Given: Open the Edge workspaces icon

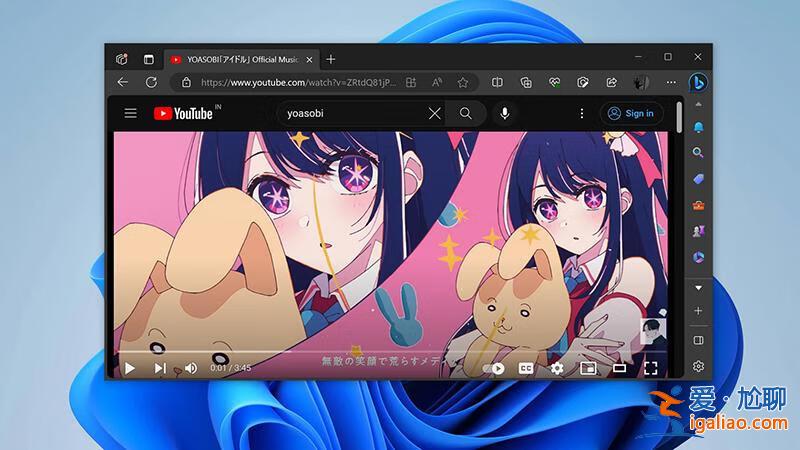Looking at the screenshot, I should (x=121, y=59).
